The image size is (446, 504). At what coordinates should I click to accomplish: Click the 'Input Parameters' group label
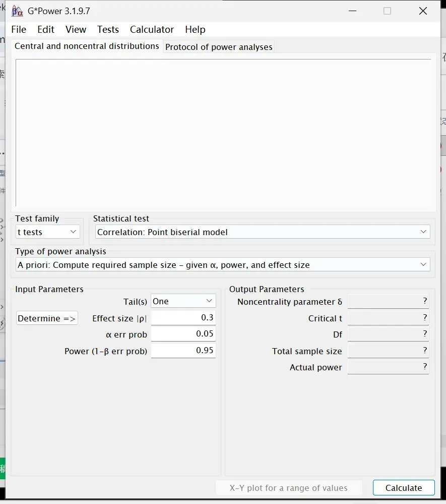pyautogui.click(x=49, y=289)
